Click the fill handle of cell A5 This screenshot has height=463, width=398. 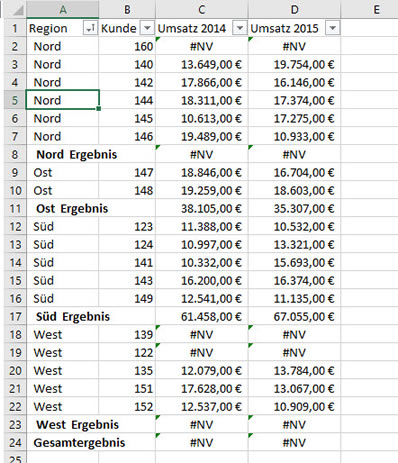[99, 109]
